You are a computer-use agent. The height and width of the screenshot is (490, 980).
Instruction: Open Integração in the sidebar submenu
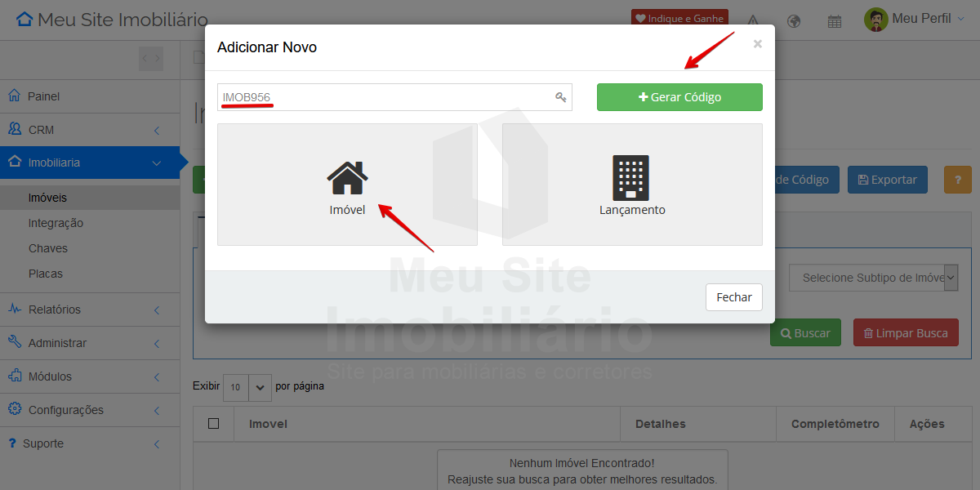pyautogui.click(x=56, y=223)
